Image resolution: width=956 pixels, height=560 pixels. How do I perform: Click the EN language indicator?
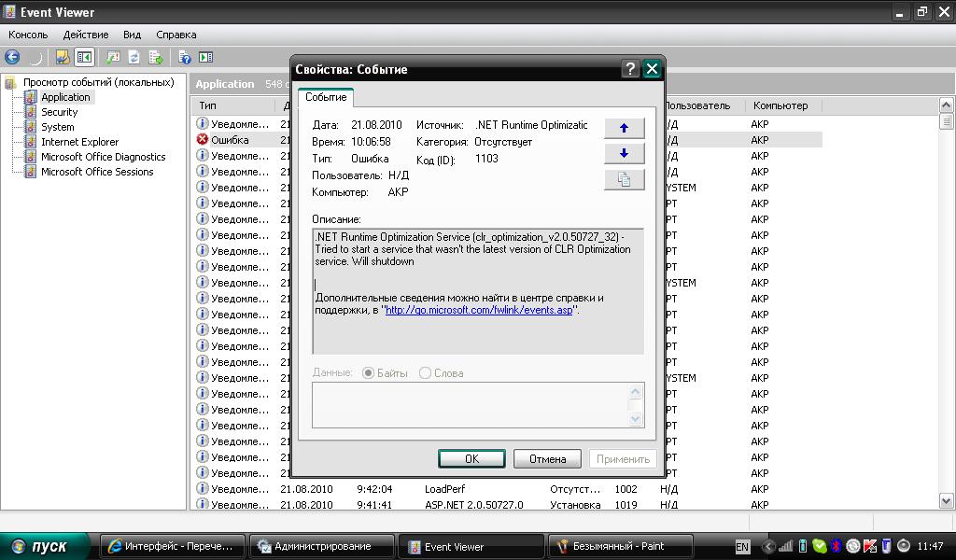742,547
